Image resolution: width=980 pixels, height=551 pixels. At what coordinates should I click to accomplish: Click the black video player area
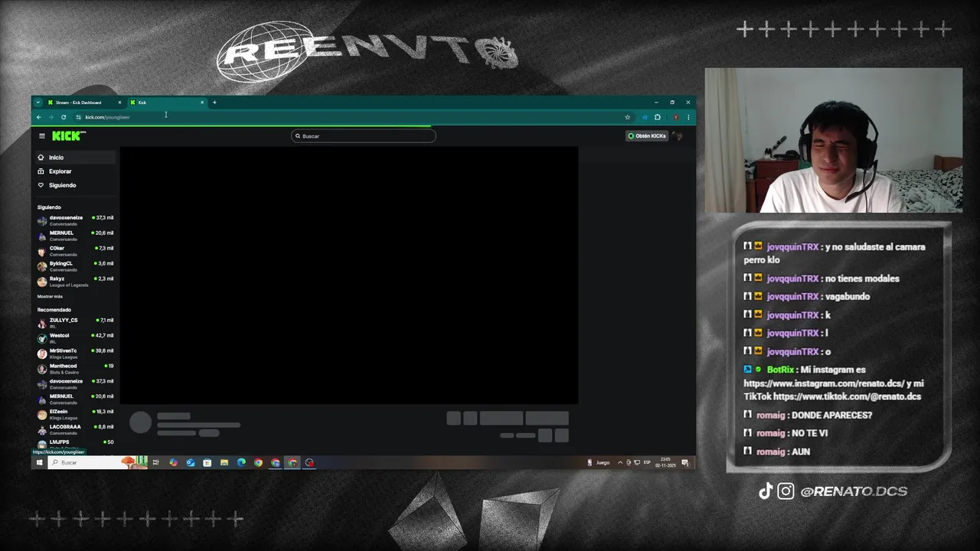(349, 274)
